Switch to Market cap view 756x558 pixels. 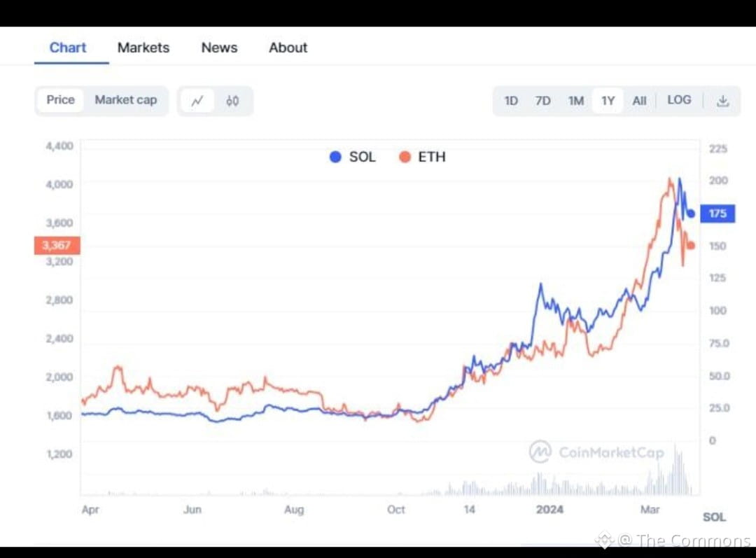coord(126,100)
